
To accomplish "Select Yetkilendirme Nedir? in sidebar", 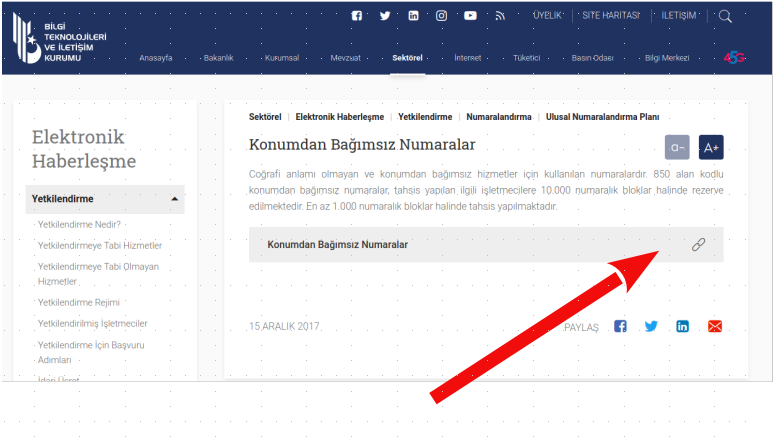I will pyautogui.click(x=79, y=224).
